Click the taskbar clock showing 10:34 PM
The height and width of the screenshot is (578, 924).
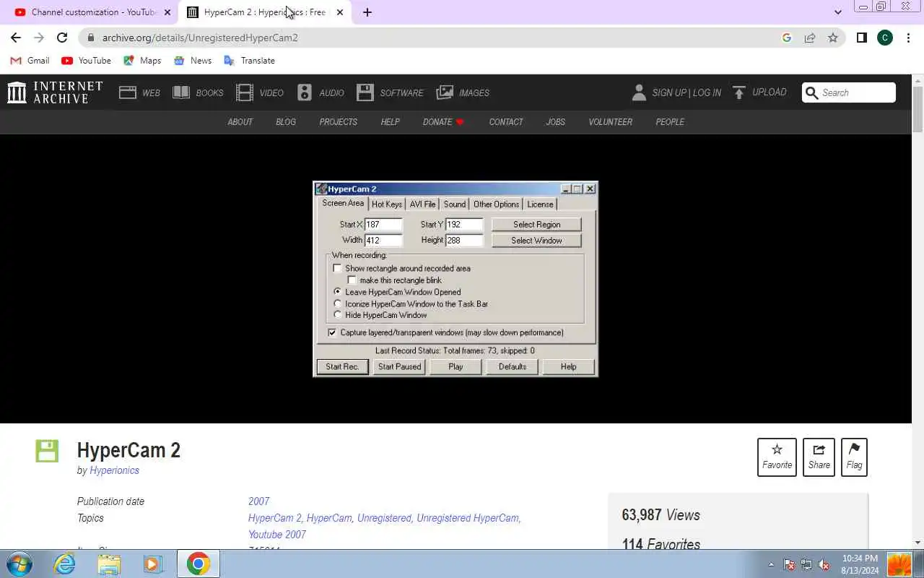(860, 564)
